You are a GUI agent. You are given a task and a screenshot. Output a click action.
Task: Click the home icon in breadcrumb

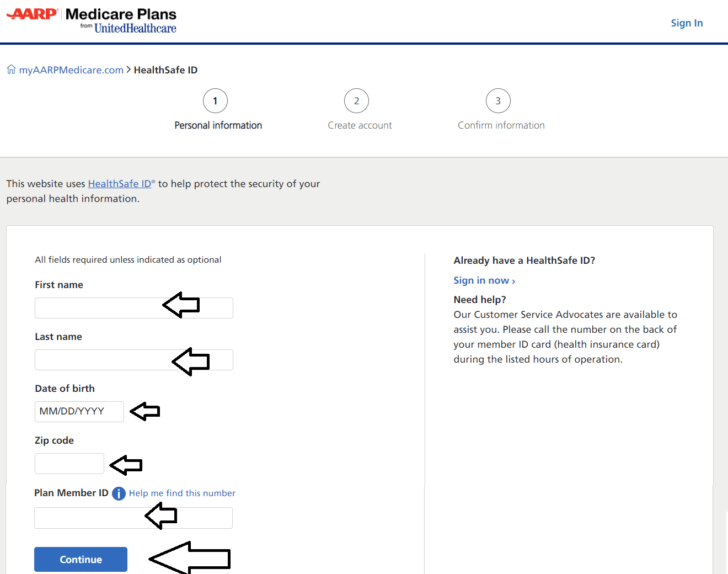pyautogui.click(x=11, y=70)
